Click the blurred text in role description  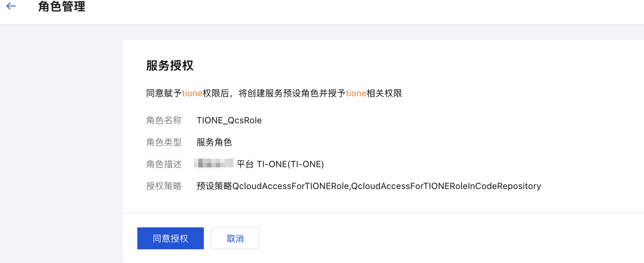(x=214, y=164)
